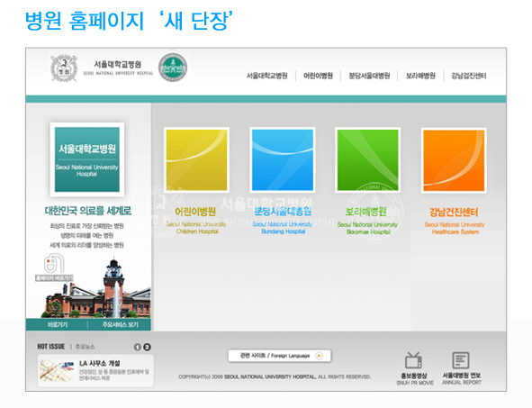Screen dimensions: 532x408
Task: Open 분당서울대병원 in top navigation
Action: 369,76
